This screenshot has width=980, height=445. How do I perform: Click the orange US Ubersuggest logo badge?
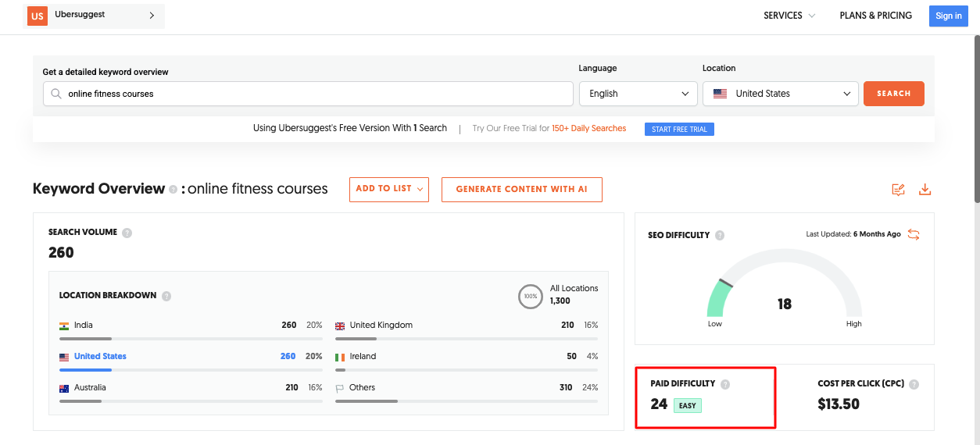tap(37, 16)
